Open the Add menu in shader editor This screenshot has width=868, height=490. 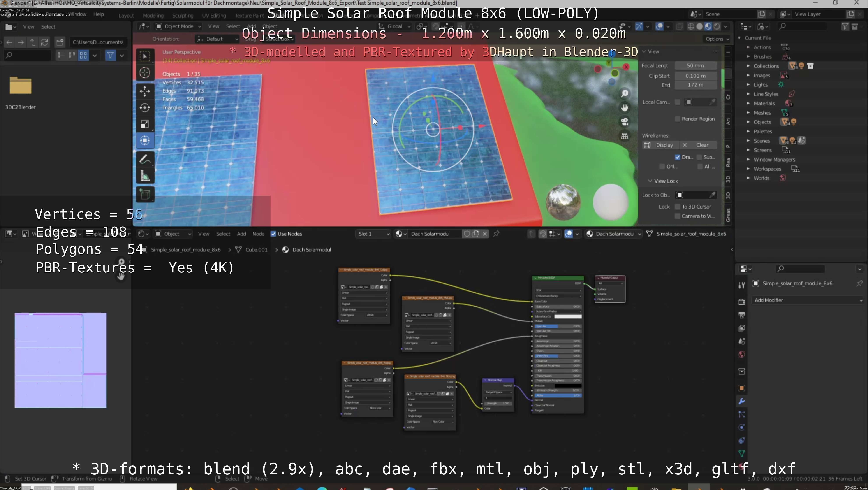click(241, 234)
